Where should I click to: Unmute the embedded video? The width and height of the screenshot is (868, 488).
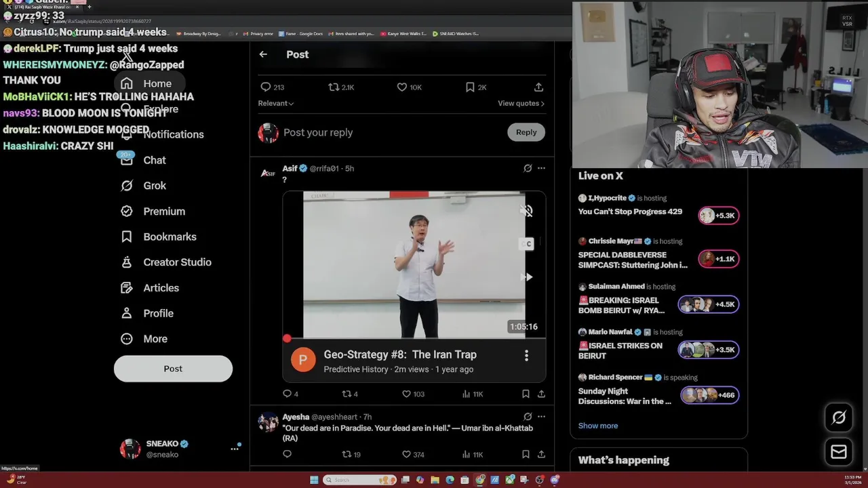pos(527,211)
